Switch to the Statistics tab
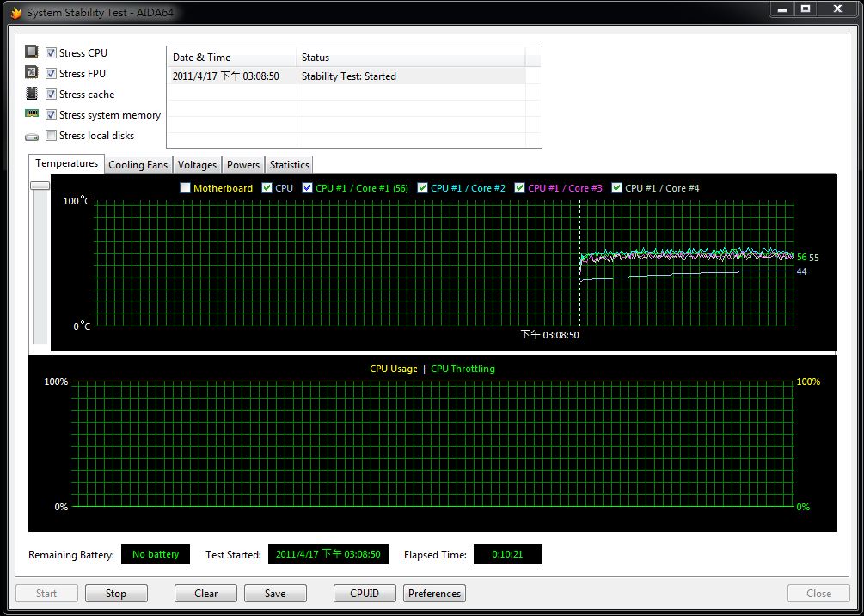This screenshot has width=864, height=616. [x=289, y=165]
